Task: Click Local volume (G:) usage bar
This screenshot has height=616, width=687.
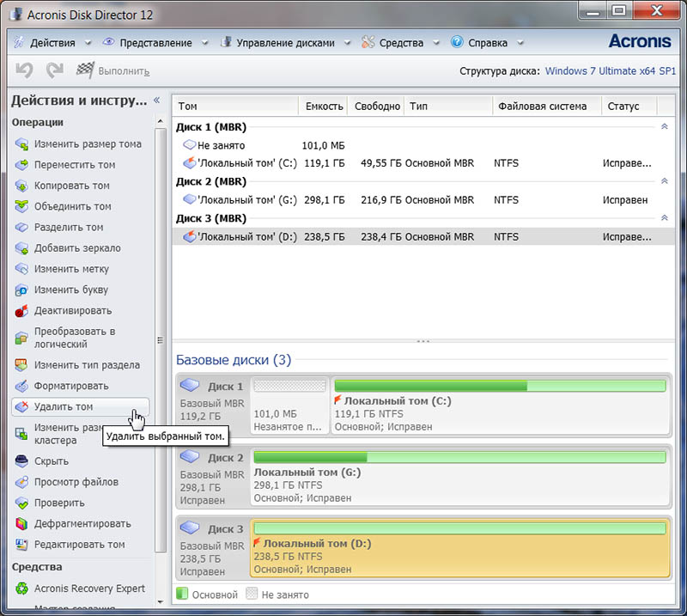Action: point(459,457)
